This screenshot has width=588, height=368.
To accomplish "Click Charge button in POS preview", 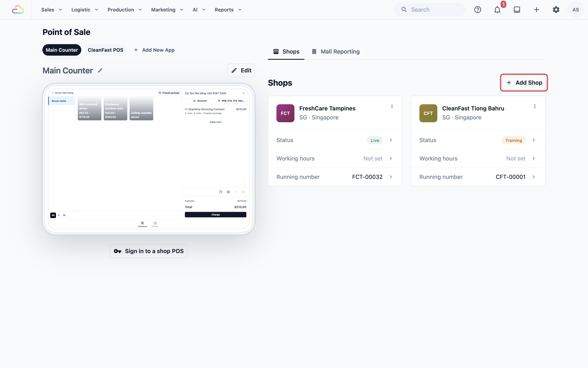I will 216,215.
